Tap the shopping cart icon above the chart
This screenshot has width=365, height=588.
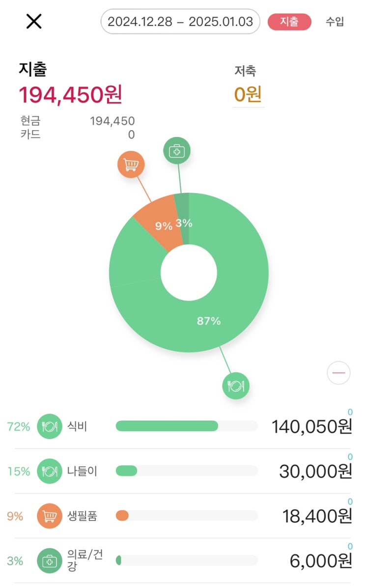[131, 165]
